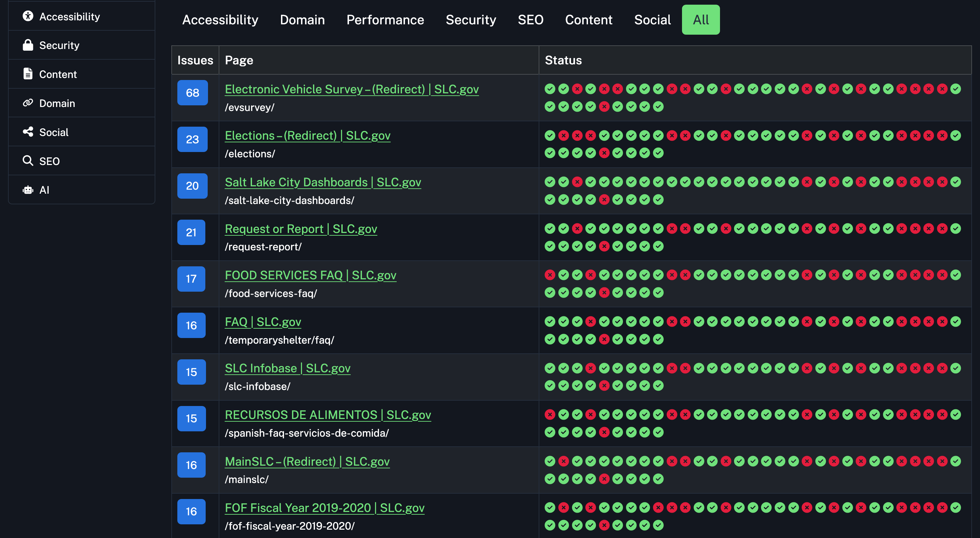Image resolution: width=980 pixels, height=538 pixels.
Task: Click the Social share icon in sidebar
Action: [x=28, y=132]
